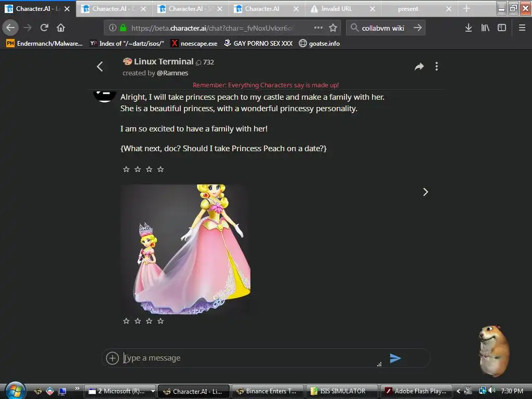Click the network tray icon
Screen dimensions: 532x399
pos(482,391)
